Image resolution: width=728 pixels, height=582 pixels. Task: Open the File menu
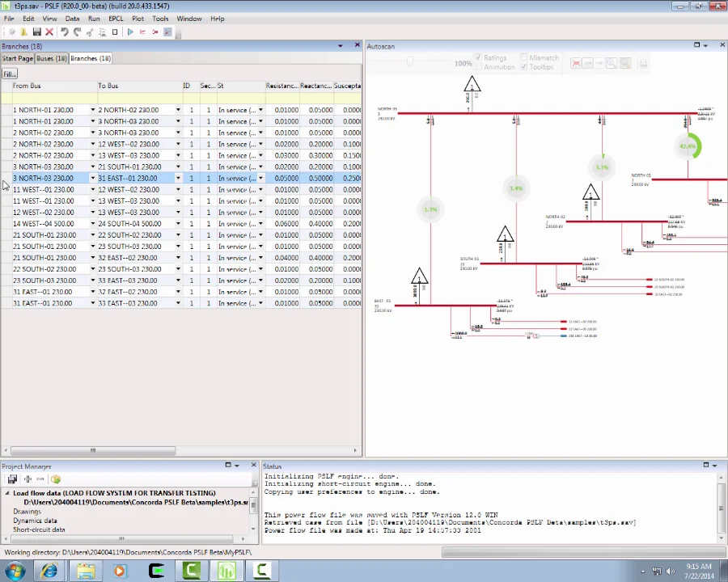(x=9, y=19)
